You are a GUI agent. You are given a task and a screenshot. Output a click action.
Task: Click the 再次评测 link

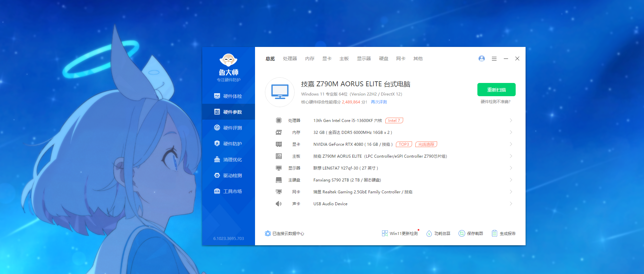pos(379,102)
